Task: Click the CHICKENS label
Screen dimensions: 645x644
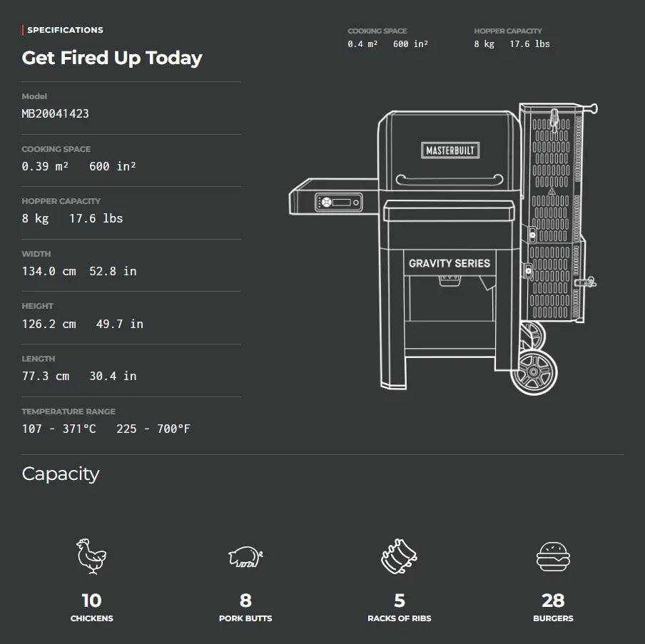Action: point(91,618)
